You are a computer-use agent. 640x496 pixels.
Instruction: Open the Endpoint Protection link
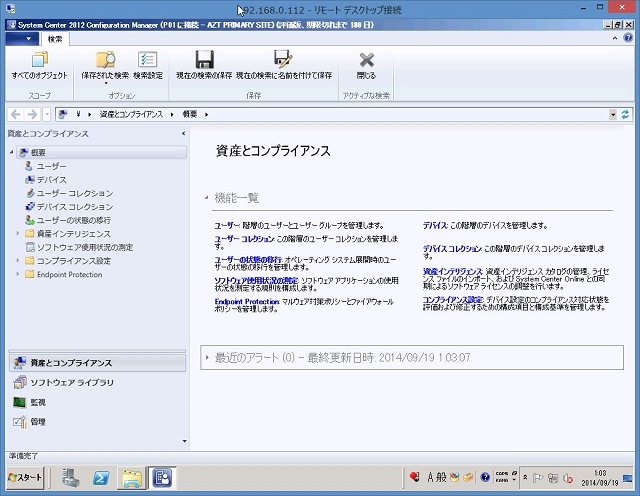[x=247, y=302]
